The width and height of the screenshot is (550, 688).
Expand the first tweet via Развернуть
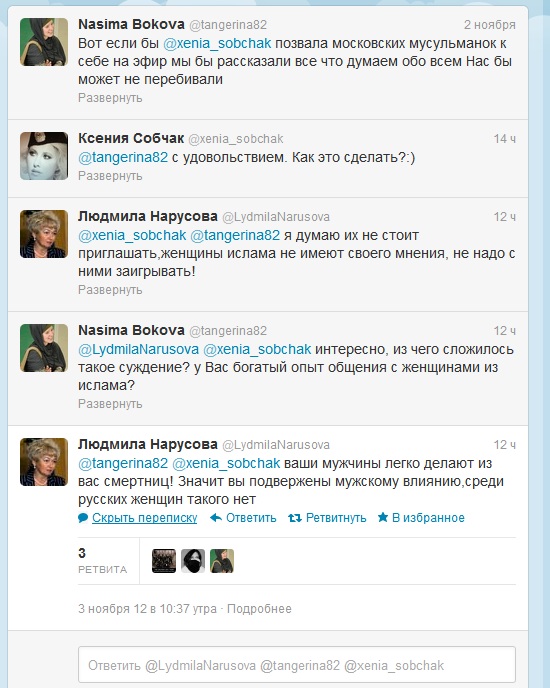(110, 97)
